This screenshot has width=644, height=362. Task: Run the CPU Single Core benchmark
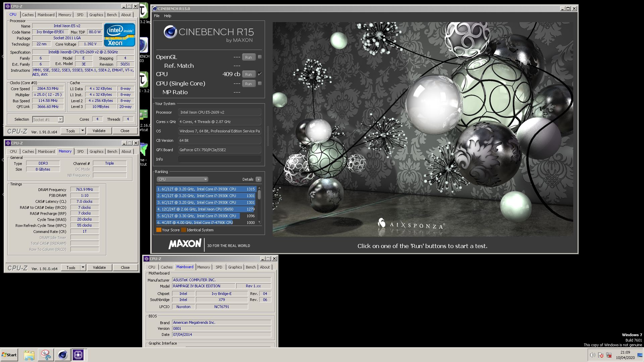point(248,84)
